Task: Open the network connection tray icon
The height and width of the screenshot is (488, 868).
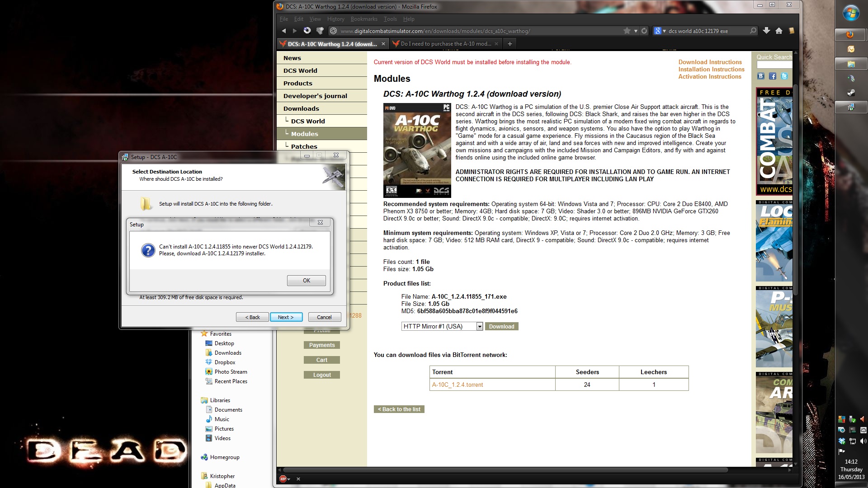Action: pyautogui.click(x=853, y=441)
